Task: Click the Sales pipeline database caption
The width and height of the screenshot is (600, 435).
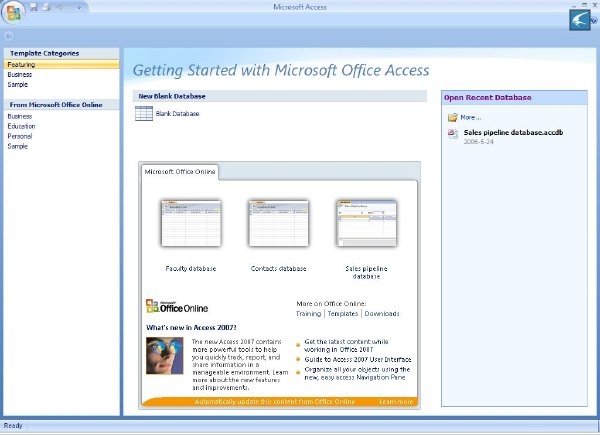Action: tap(366, 272)
